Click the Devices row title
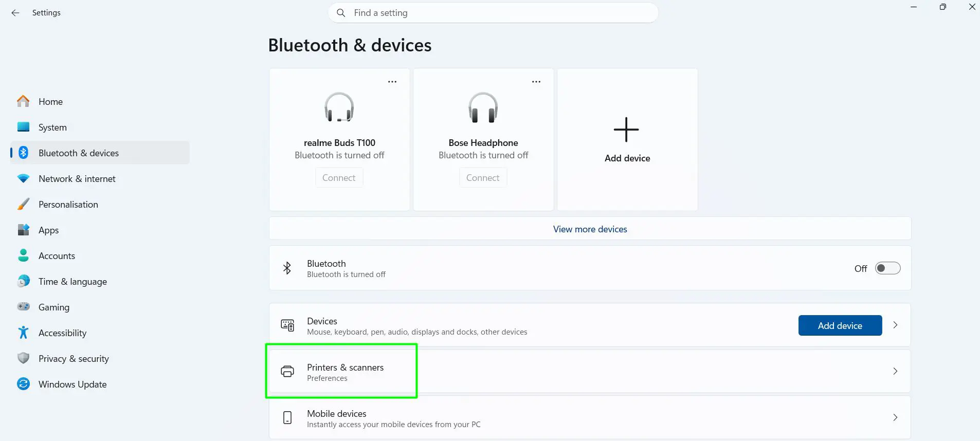Viewport: 980px width, 441px height. point(322,321)
